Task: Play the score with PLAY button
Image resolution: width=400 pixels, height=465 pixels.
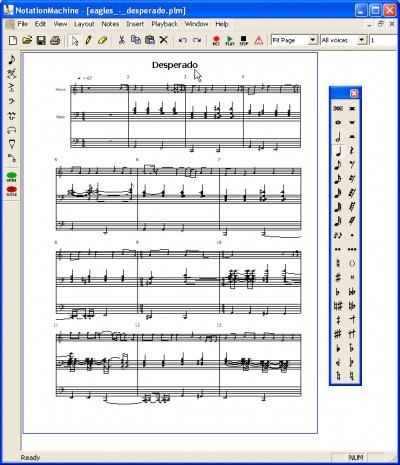Action: (230, 41)
